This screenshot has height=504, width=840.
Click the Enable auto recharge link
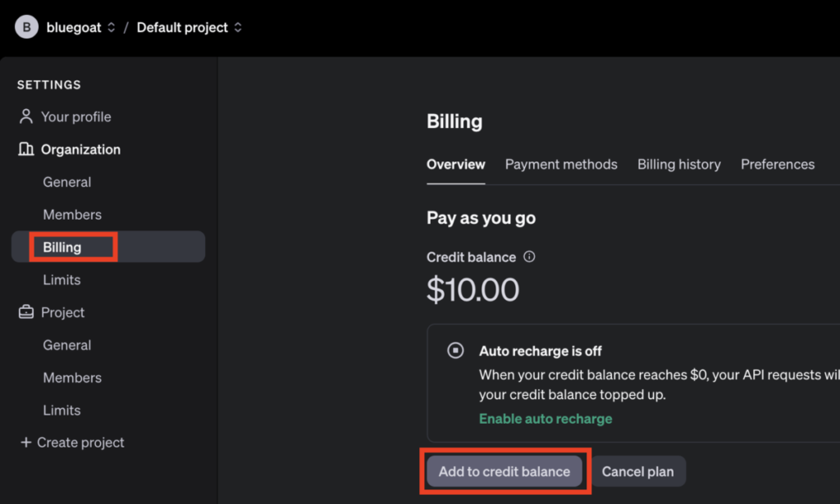545,419
